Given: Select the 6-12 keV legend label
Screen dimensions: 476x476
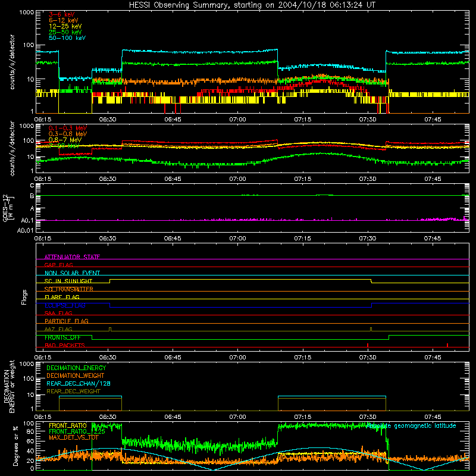Looking at the screenshot, I should 63,20.
